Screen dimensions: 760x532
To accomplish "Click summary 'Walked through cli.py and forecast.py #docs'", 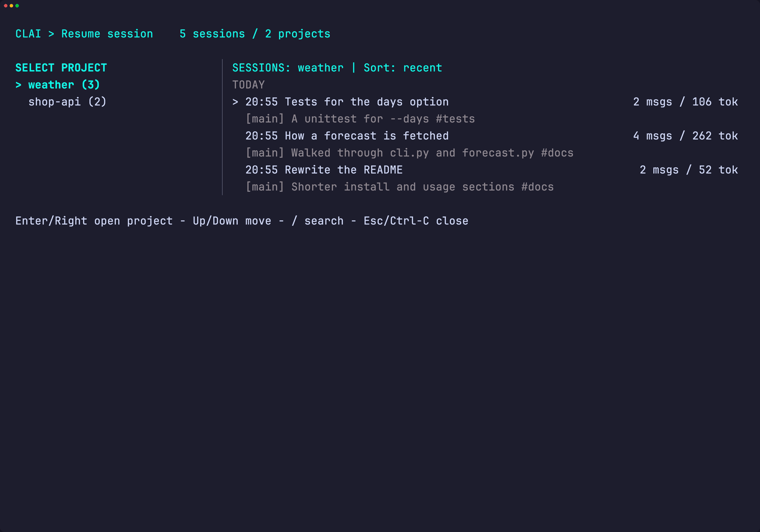I will [x=409, y=153].
